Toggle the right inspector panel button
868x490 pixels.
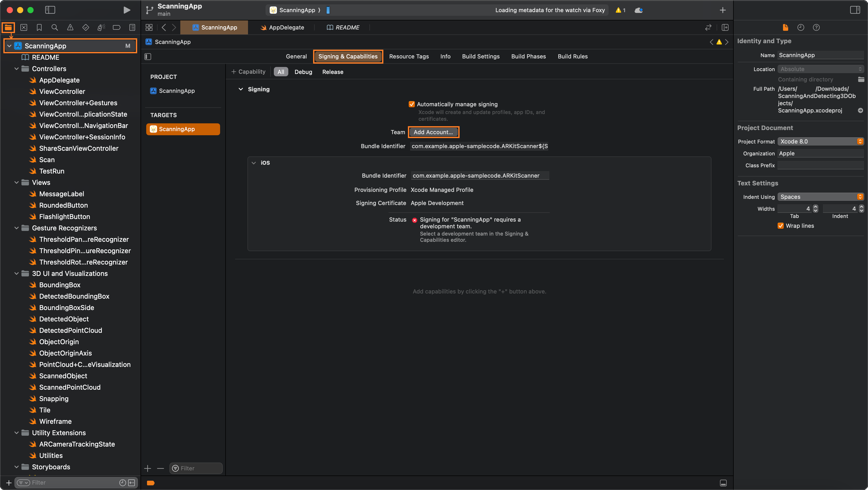point(855,10)
